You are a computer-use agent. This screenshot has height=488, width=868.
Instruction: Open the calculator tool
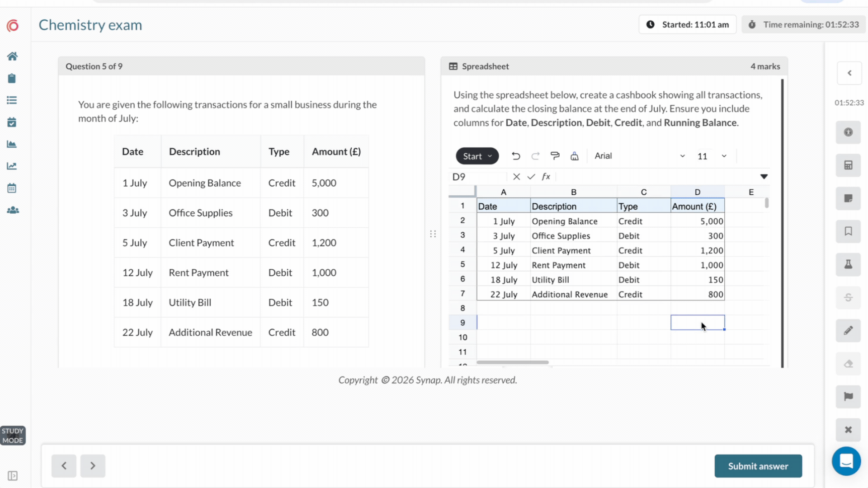coord(848,165)
